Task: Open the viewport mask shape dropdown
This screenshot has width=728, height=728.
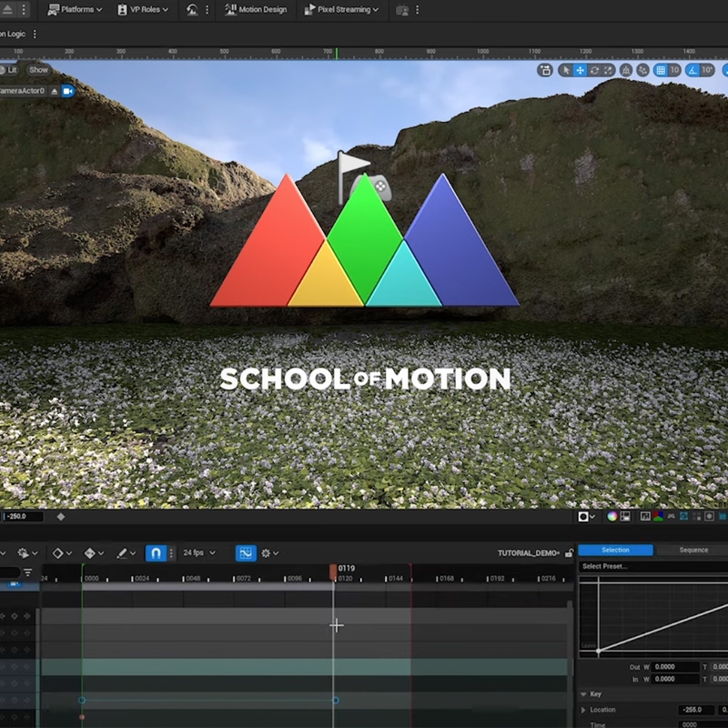Action: tap(586, 516)
